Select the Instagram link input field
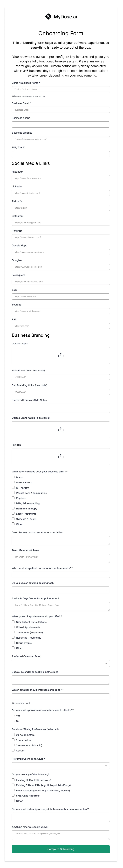Viewport: 123px width, 868px height. 61,223
